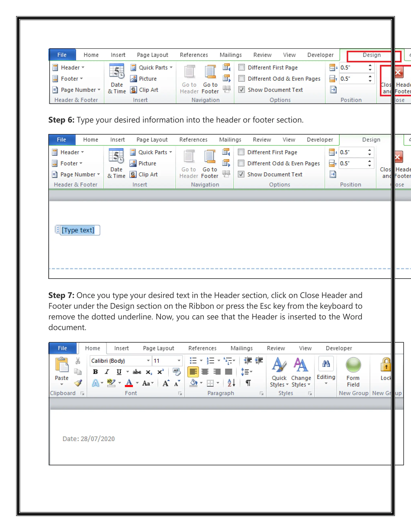This screenshot has width=411, height=532.
Task: Click Clip Art in ribbon below Step 6
Action: 144,174
